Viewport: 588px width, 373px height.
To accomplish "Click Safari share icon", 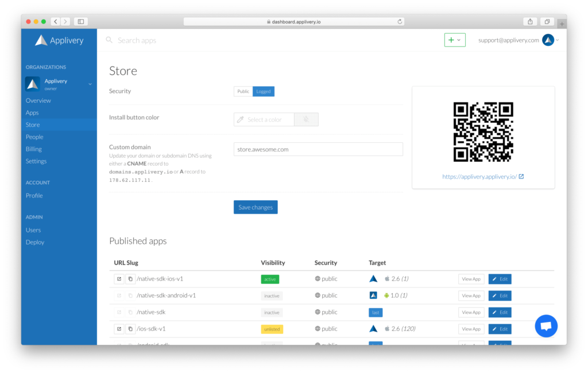I will coord(530,21).
